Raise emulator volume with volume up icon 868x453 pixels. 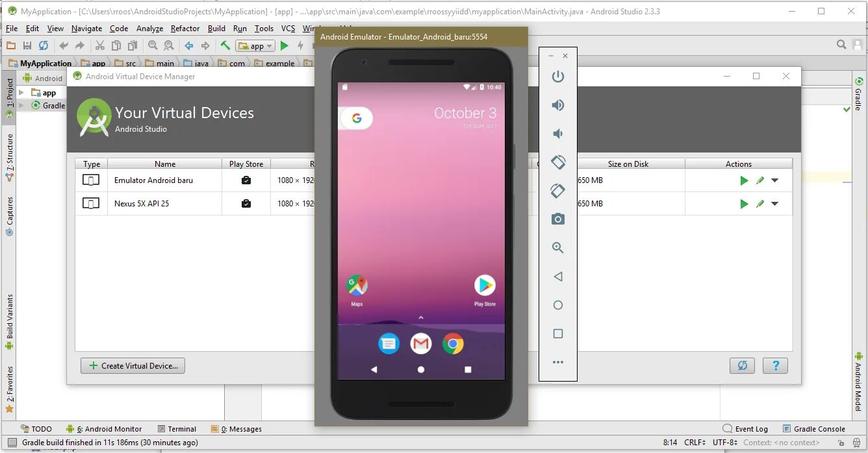click(557, 105)
